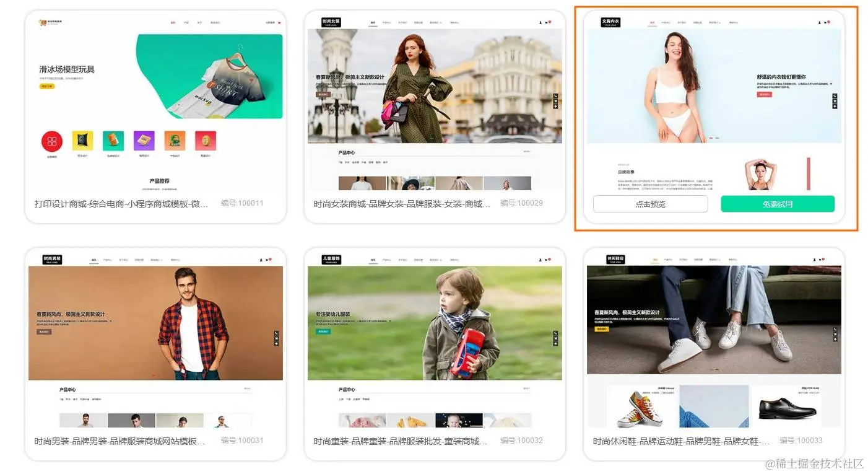Click cart icon in 文胸内衣 template header
868x474 pixels.
point(826,23)
